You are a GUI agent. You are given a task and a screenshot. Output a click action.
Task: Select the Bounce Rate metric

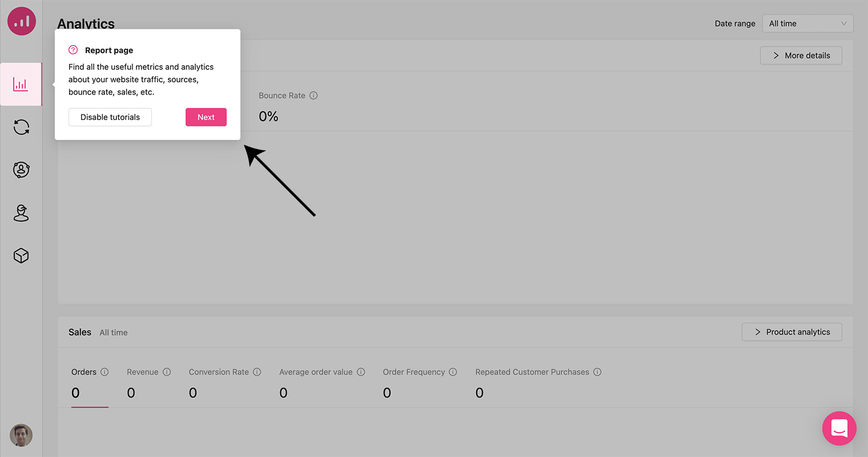click(x=288, y=107)
